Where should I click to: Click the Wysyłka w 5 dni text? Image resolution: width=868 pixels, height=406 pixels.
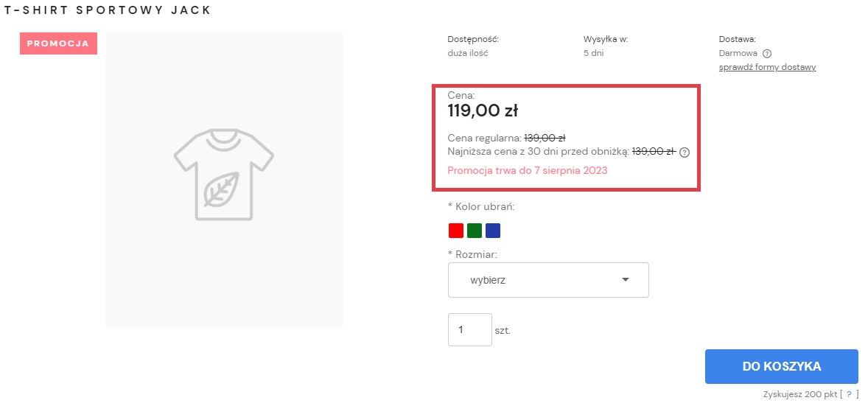[x=606, y=46]
